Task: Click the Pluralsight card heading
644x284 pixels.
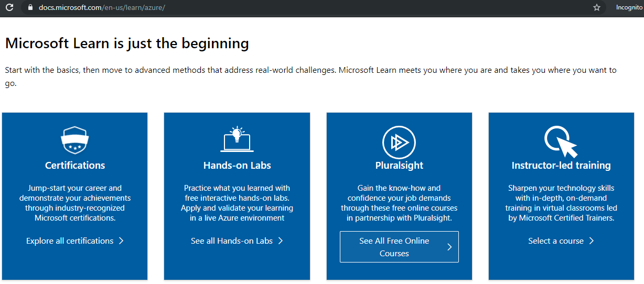Action: tap(399, 166)
